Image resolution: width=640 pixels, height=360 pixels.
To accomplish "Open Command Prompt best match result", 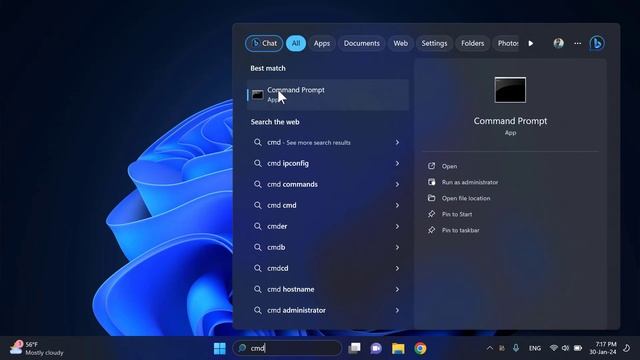I will tap(328, 95).
